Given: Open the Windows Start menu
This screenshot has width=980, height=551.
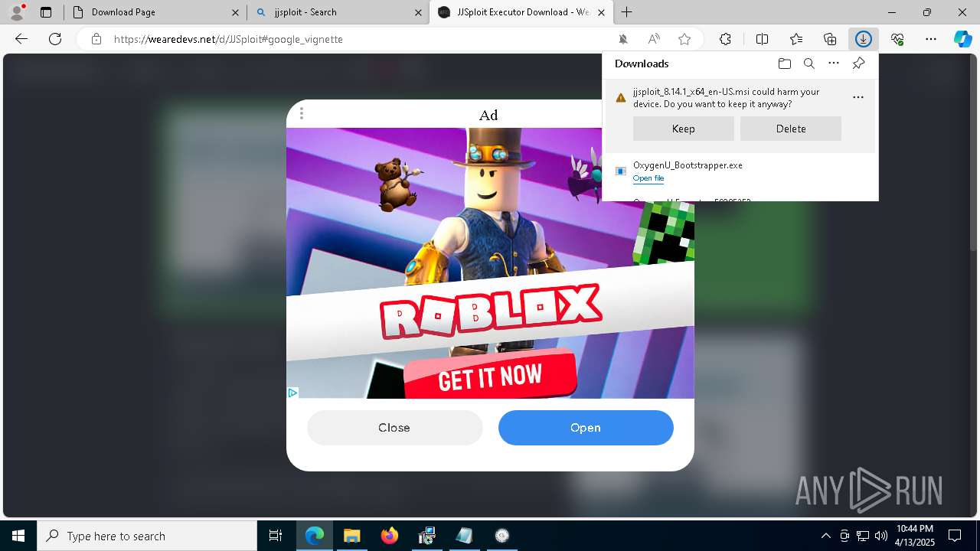Looking at the screenshot, I should tap(18, 536).
